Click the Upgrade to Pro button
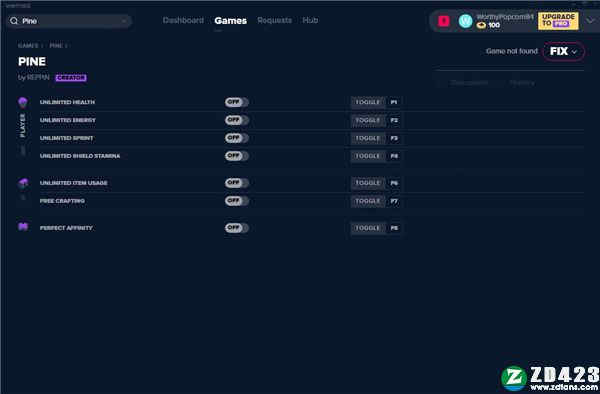 pyautogui.click(x=558, y=21)
